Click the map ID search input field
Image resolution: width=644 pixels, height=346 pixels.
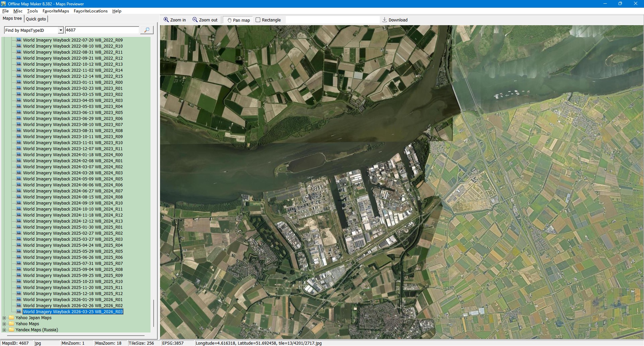tap(102, 30)
